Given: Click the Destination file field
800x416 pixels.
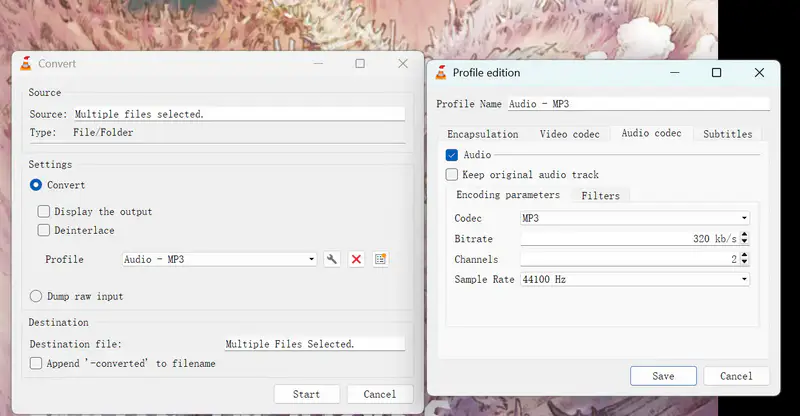Looking at the screenshot, I should tap(315, 344).
